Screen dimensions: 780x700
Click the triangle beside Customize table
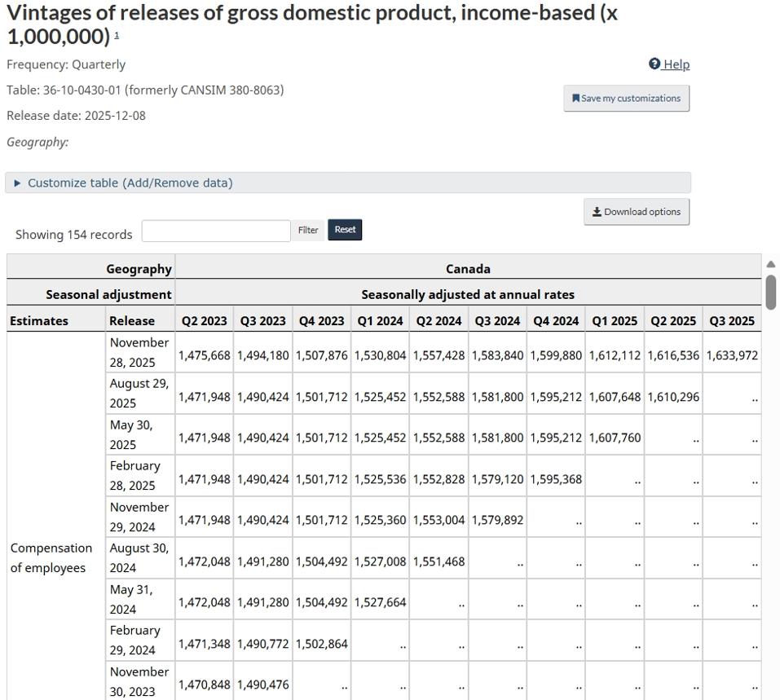17,183
